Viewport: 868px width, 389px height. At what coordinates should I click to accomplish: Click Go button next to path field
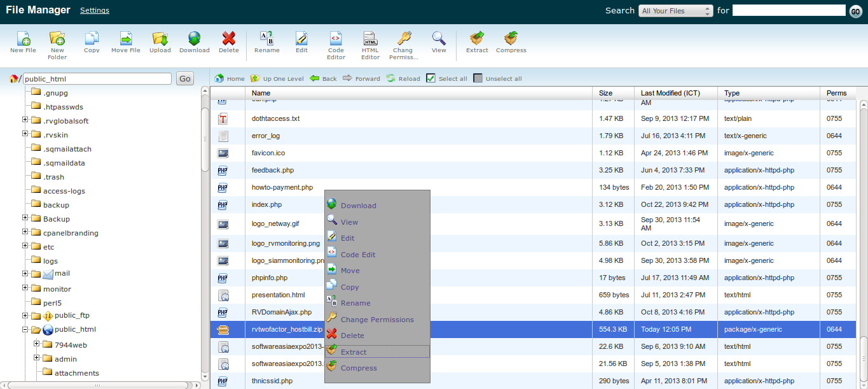coord(184,79)
